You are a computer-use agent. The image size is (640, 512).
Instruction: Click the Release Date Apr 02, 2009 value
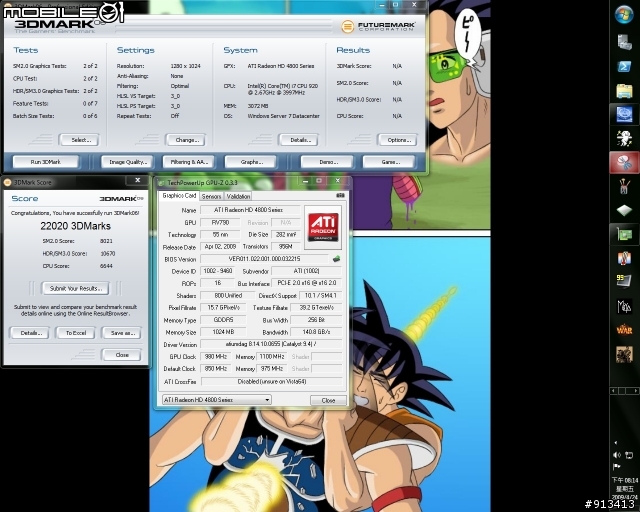coord(220,247)
